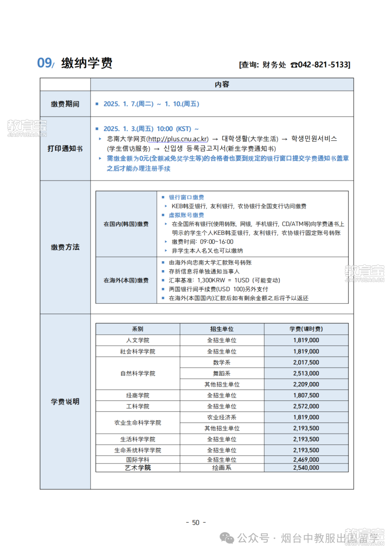The height and width of the screenshot is (554, 392).
Task: Click the line 存折信息将单独通知当事人
Action: click(204, 271)
